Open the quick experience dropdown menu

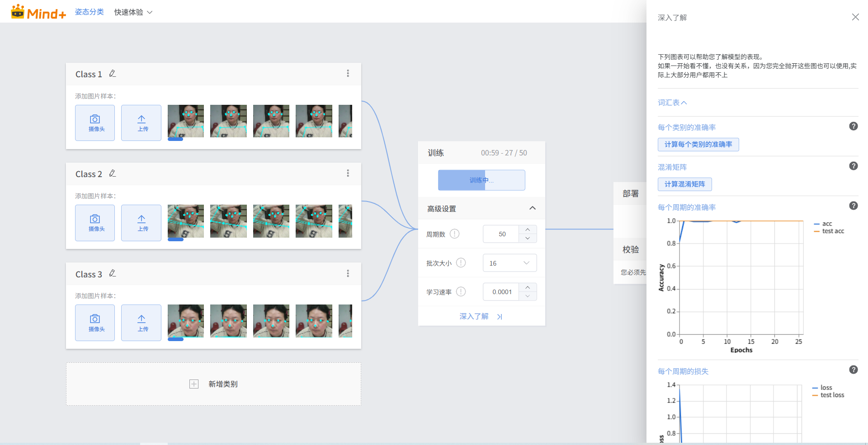click(133, 12)
